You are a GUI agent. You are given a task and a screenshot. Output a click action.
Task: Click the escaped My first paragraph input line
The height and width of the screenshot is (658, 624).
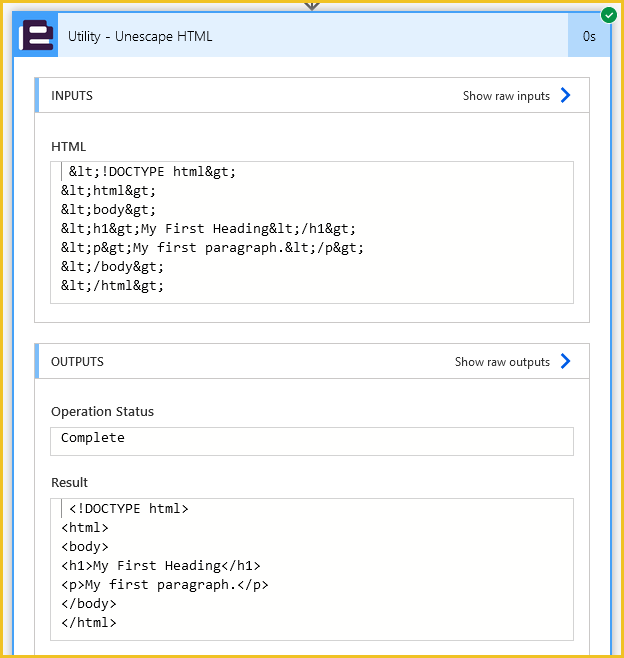tap(212, 248)
